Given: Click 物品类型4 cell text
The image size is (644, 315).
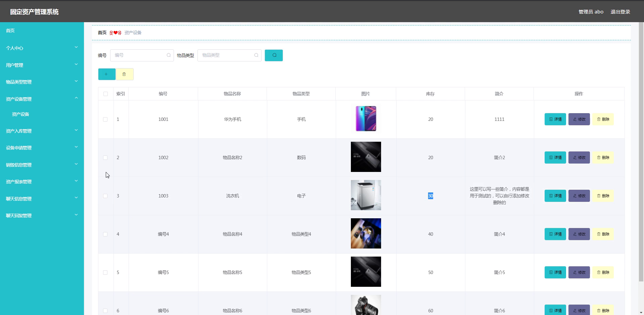Looking at the screenshot, I should pos(301,234).
